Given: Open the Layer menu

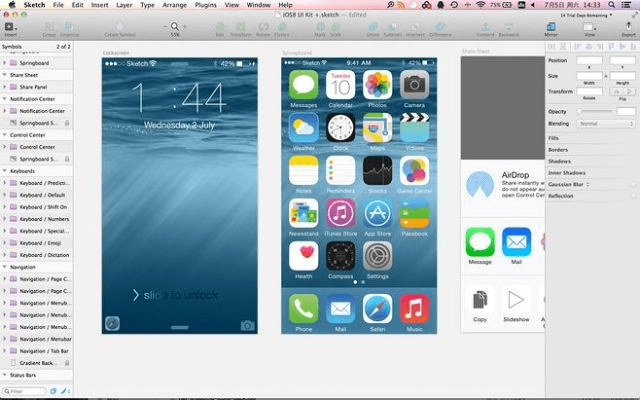Looking at the screenshot, I should (x=124, y=5).
